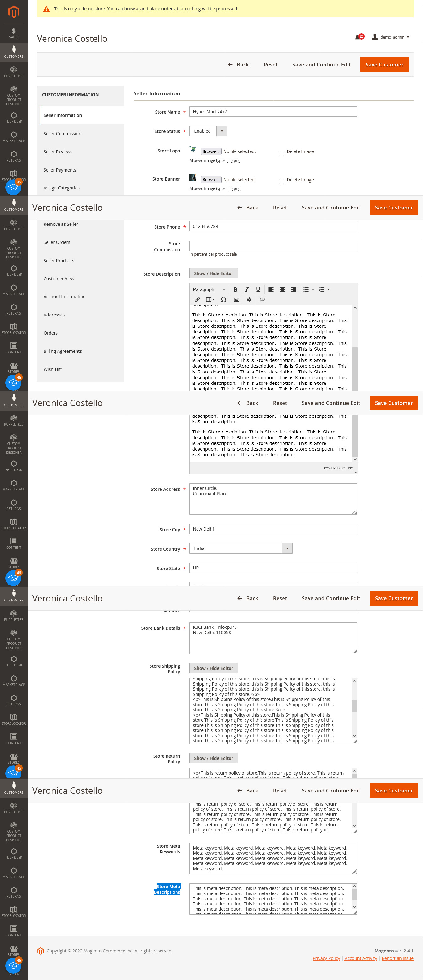423x980 pixels.
Task: Open notifications bell showing 20
Action: (359, 37)
